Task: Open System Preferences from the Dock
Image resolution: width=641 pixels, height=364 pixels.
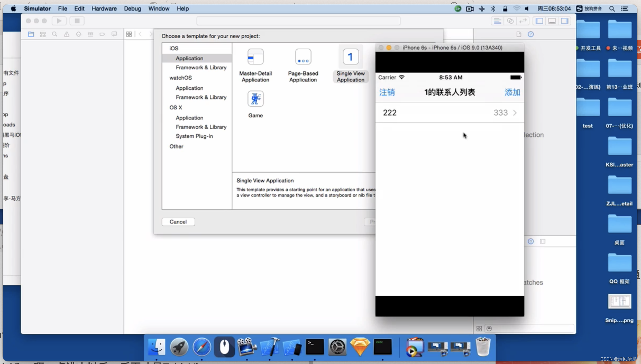Action: 337,347
